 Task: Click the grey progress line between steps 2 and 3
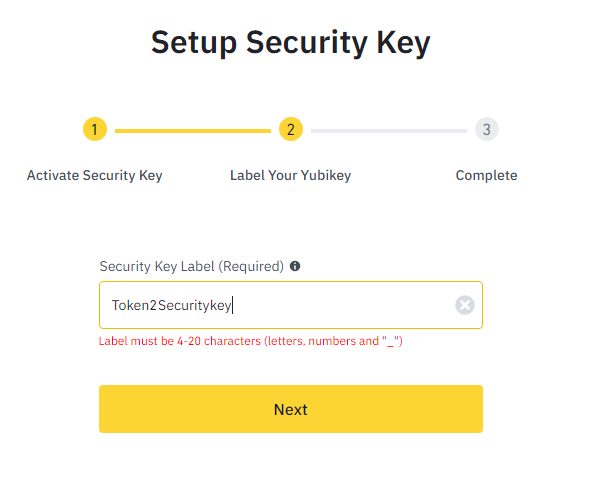389,131
